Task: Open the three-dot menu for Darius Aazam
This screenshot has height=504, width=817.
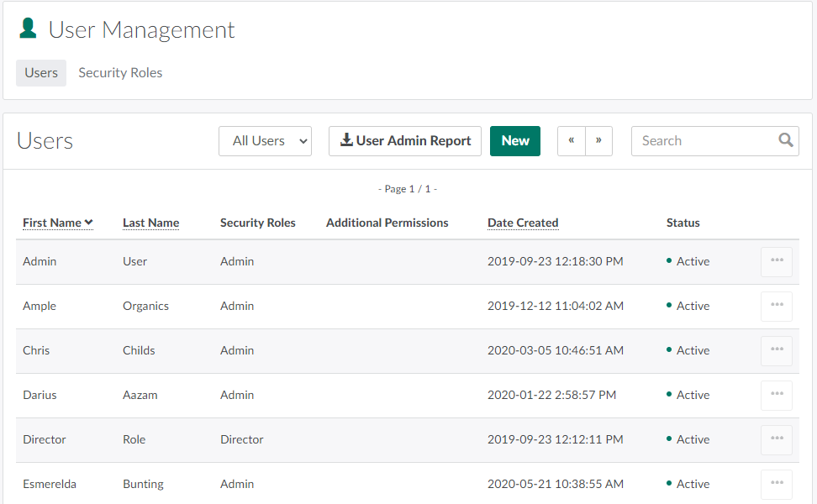Action: (x=776, y=395)
